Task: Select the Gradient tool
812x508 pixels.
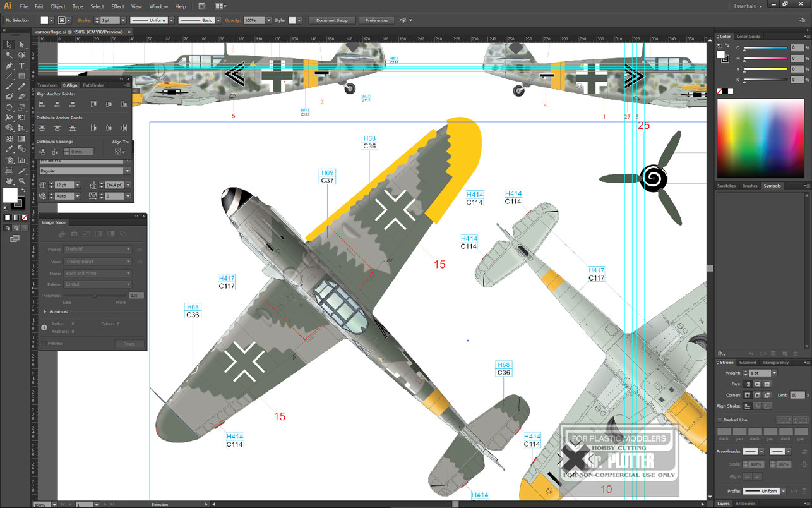Action: pos(21,138)
